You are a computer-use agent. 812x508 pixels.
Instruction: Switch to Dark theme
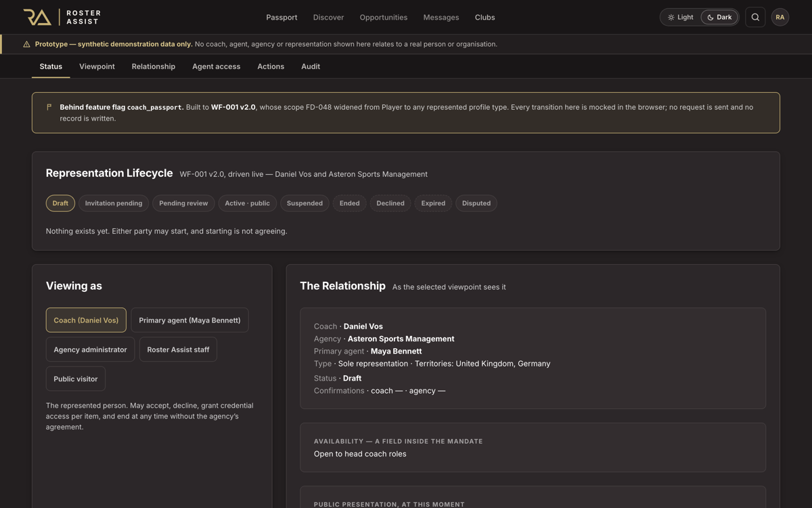pos(719,17)
